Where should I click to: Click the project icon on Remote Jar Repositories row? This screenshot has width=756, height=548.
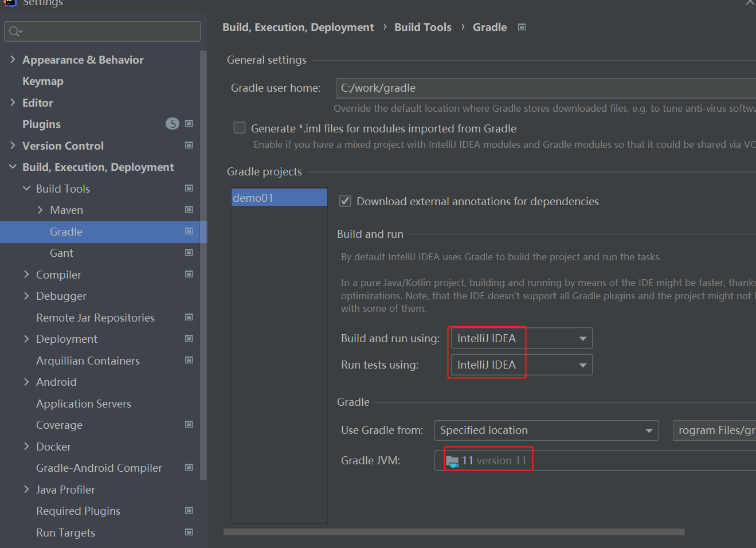pos(189,318)
